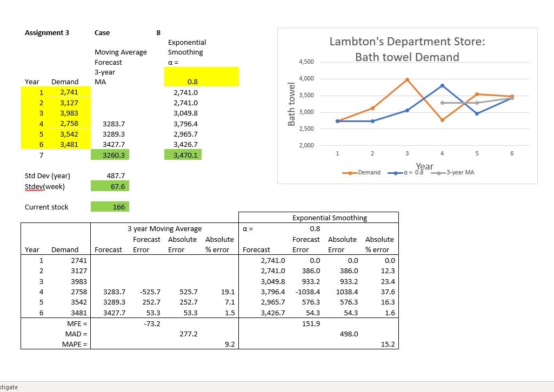Click the Year axis title on the chart
Image resolution: width=554 pixels, height=392 pixels.
click(424, 166)
